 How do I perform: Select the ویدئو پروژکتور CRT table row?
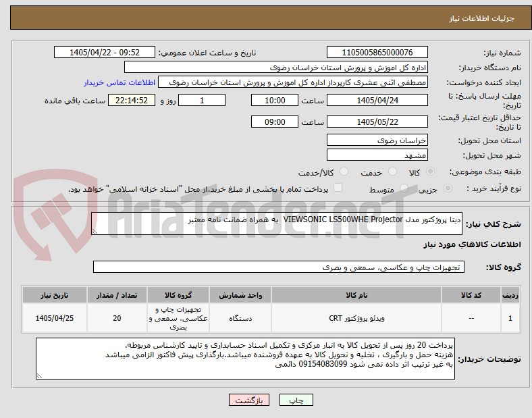point(271,318)
